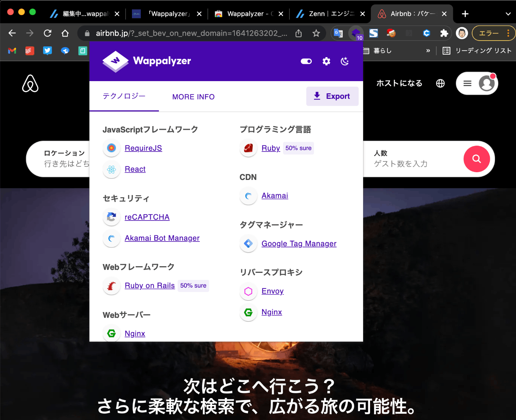Export the detected technologies
Image resolution: width=516 pixels, height=420 pixels.
(332, 96)
